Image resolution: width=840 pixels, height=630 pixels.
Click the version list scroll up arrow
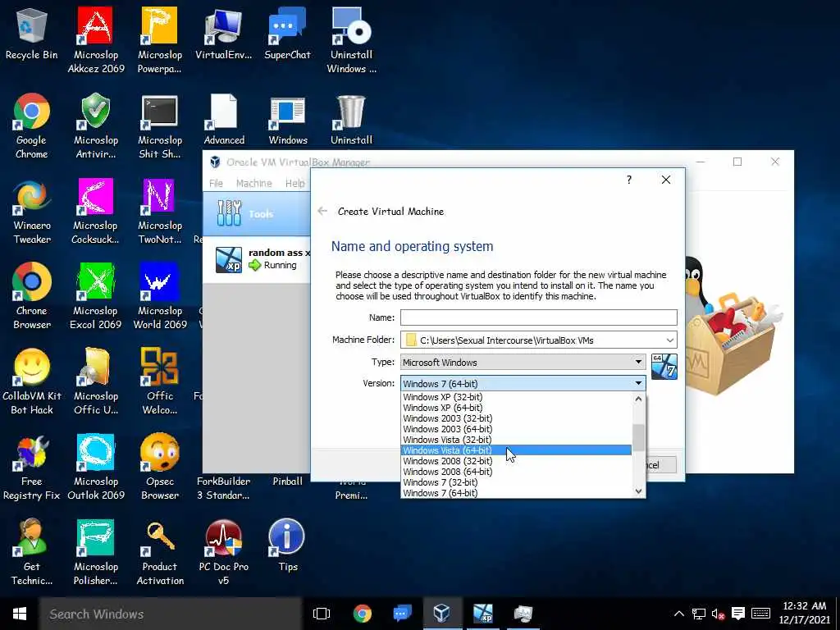pyautogui.click(x=638, y=399)
